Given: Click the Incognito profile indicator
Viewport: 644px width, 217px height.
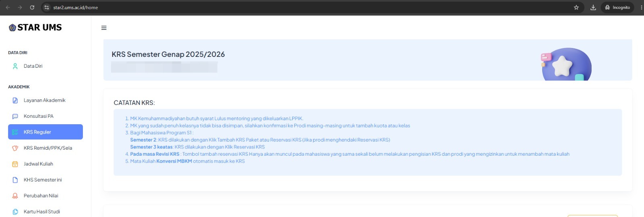Looking at the screenshot, I should (x=617, y=7).
